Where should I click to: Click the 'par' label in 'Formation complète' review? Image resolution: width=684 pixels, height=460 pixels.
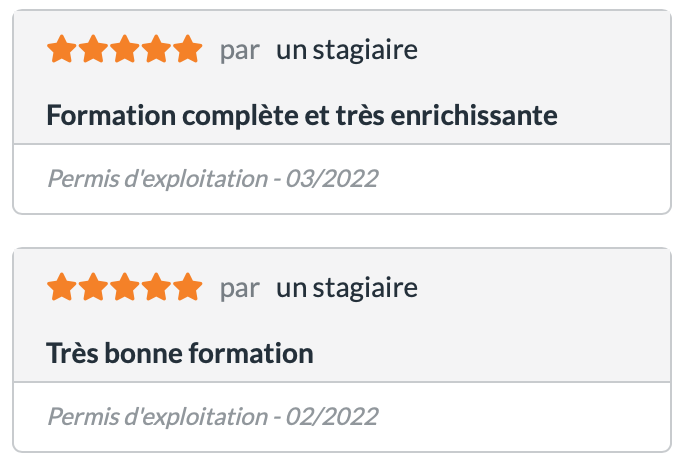(240, 51)
